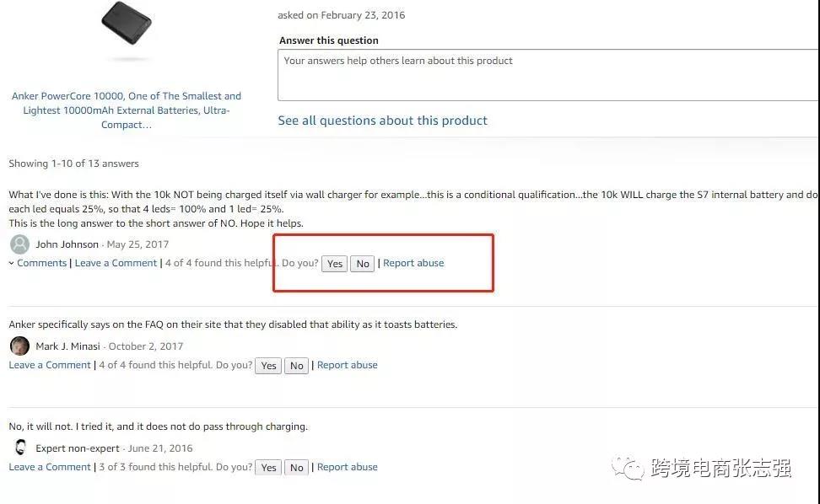
Task: Click the WeChat logo watermark icon
Action: point(628,468)
